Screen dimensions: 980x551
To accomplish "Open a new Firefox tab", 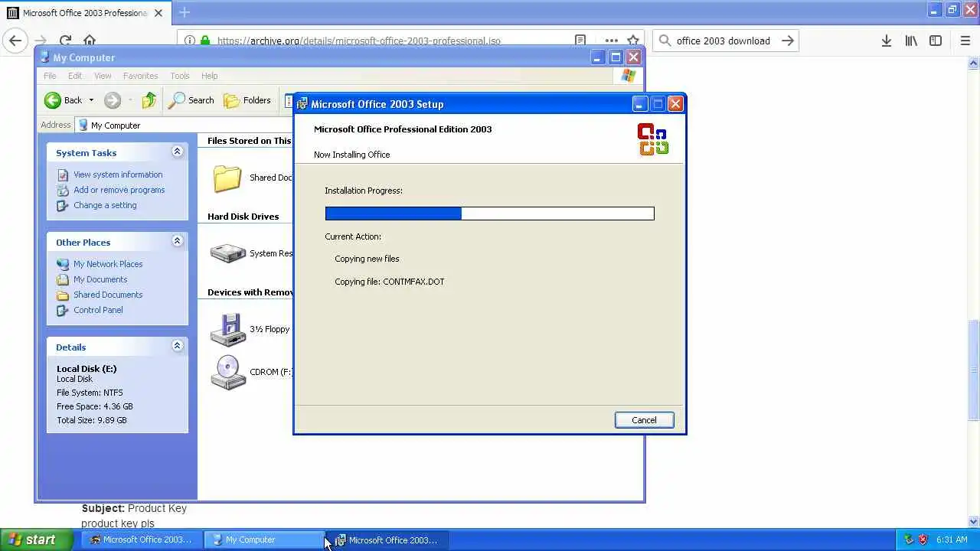I will (185, 12).
